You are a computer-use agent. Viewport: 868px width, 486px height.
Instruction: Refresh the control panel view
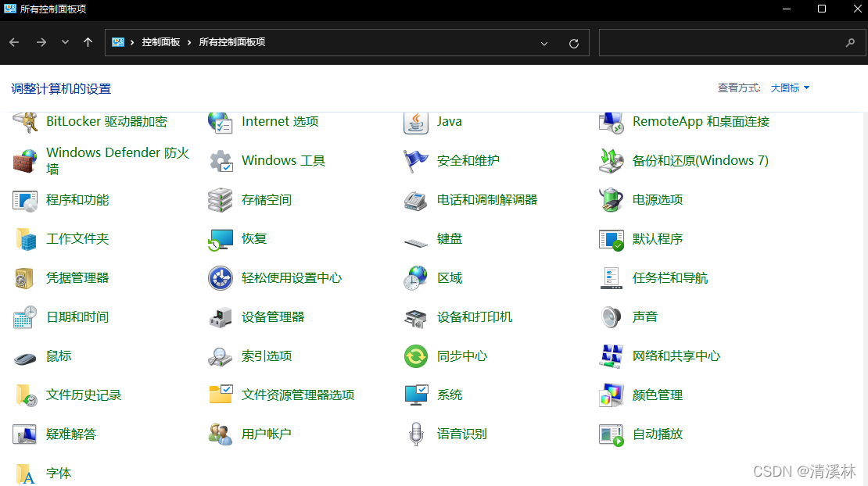pos(574,43)
